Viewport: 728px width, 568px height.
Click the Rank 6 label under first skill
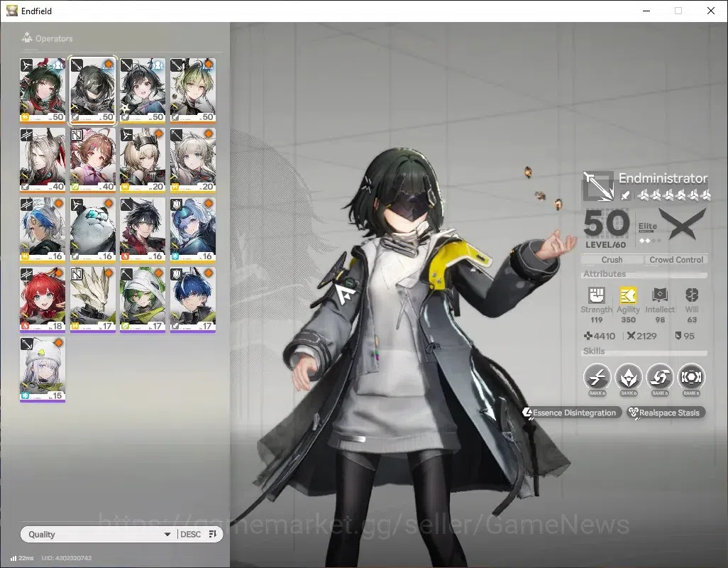click(597, 393)
